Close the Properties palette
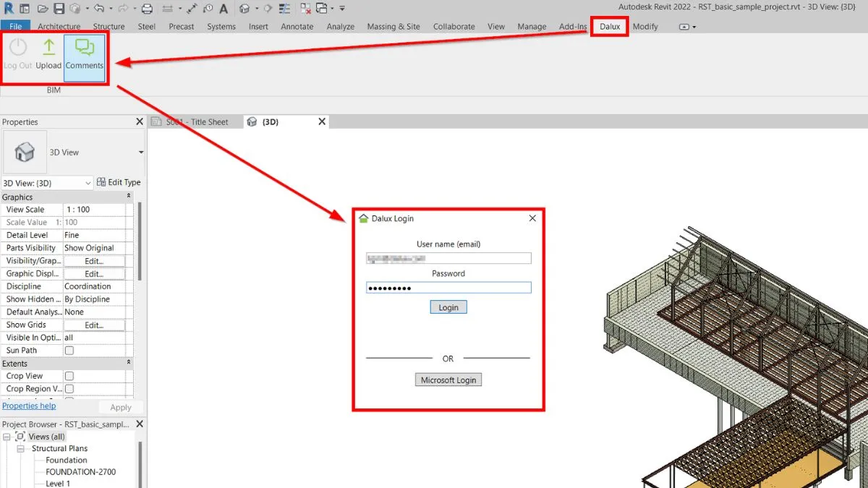868x488 pixels. (140, 121)
